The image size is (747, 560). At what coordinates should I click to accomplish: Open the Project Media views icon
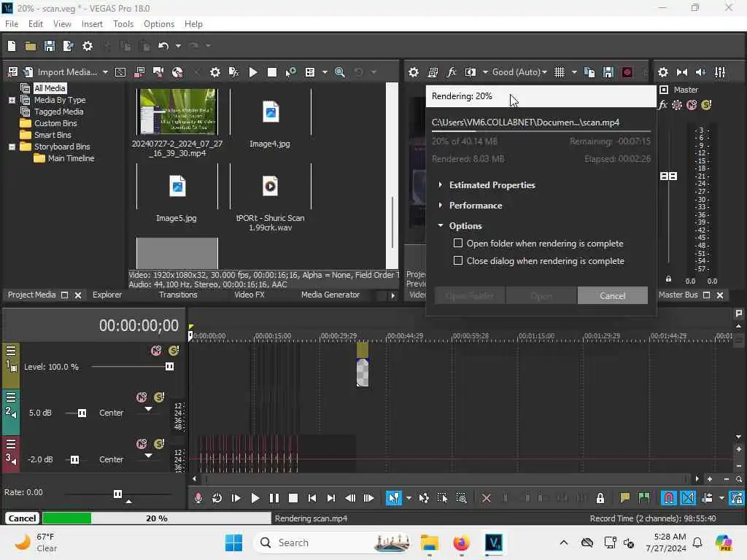coord(310,72)
